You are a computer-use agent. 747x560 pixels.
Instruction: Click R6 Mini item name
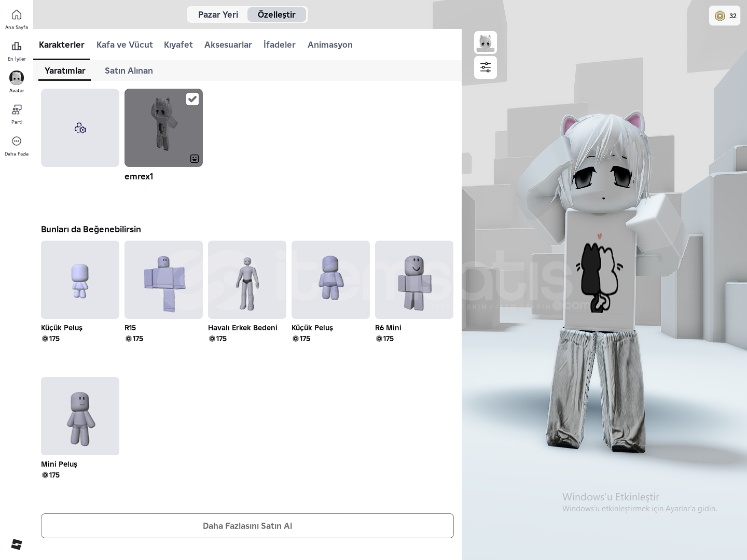point(388,328)
